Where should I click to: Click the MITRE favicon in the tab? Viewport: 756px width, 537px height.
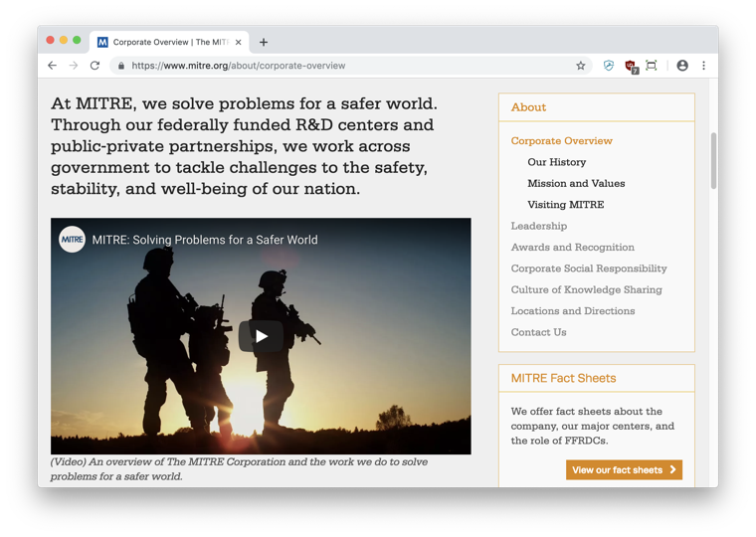coord(102,43)
